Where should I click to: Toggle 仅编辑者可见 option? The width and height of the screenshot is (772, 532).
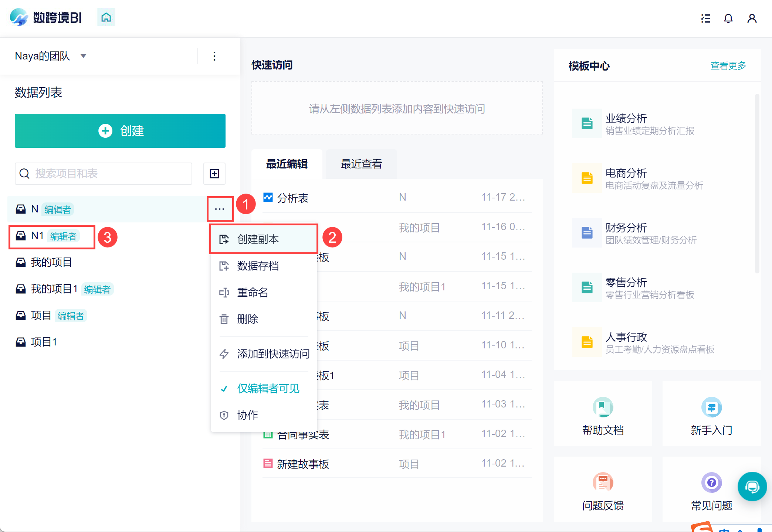point(268,388)
